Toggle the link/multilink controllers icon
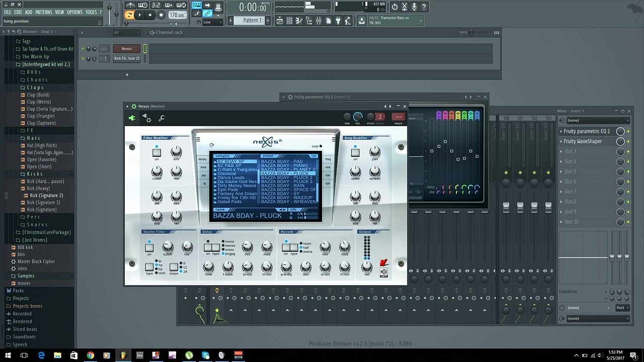The width and height of the screenshot is (644, 362). point(207,14)
